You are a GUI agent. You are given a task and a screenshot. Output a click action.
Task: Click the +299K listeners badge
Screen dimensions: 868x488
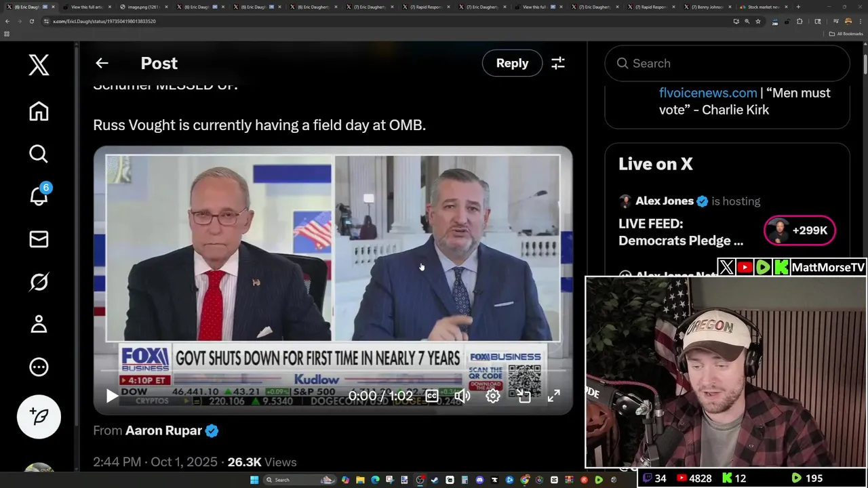[800, 230]
